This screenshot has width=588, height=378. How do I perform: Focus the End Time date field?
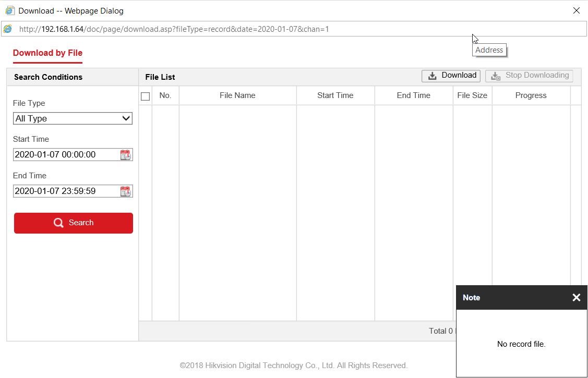65,191
